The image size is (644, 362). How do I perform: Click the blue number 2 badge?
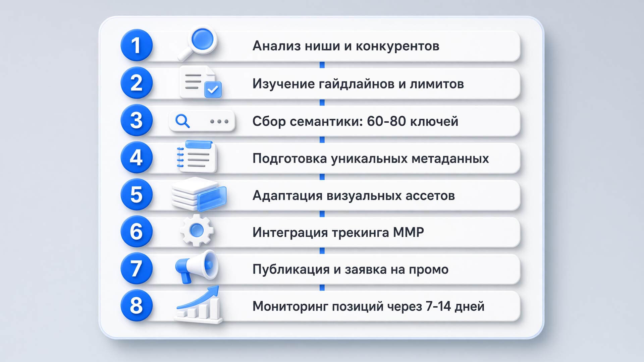(137, 83)
